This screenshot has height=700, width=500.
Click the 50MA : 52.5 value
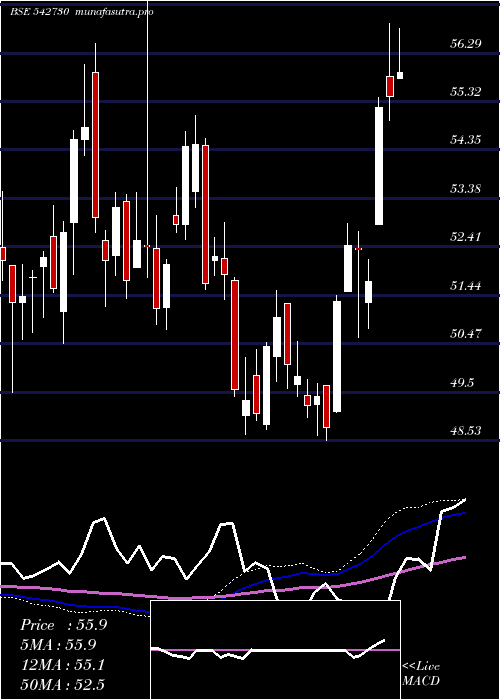[x=63, y=684]
